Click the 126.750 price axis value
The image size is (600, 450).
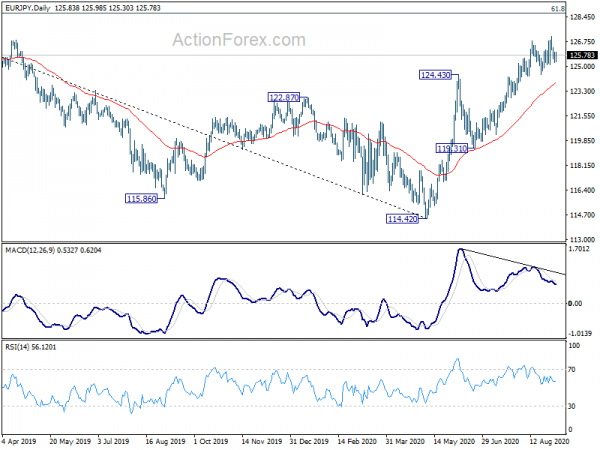(x=582, y=42)
